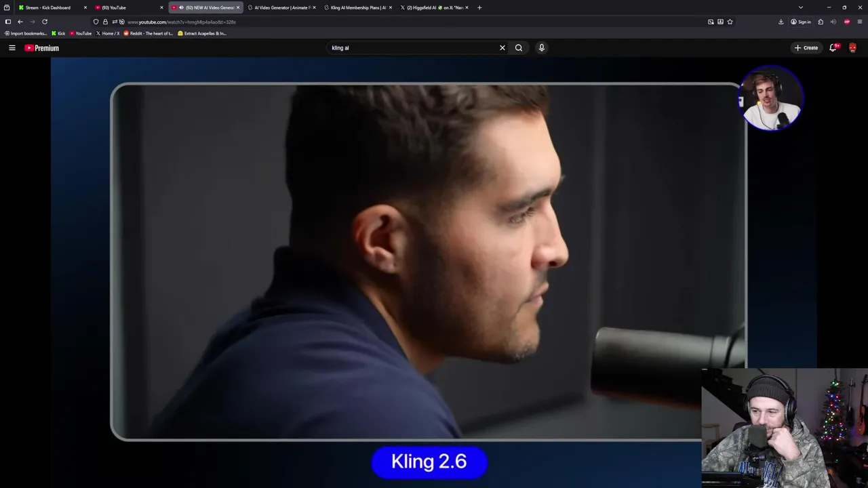Bookmark this page with star icon

[x=730, y=22]
